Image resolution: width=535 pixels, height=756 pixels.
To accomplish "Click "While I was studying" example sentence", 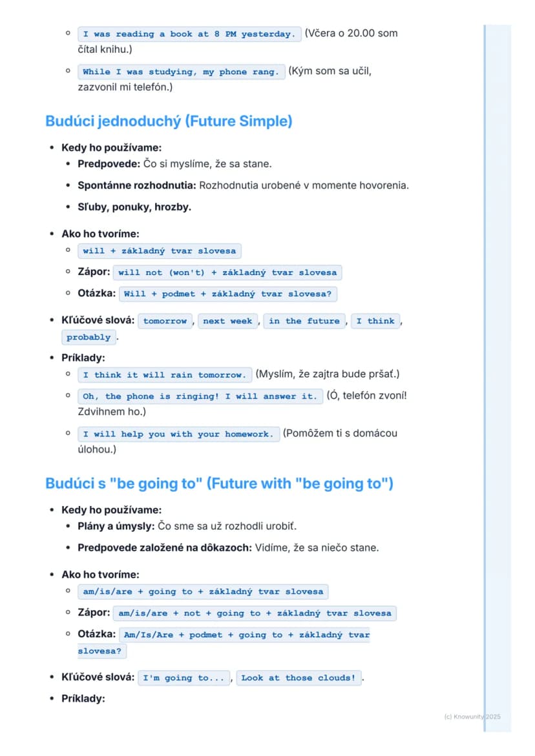I will point(181,72).
